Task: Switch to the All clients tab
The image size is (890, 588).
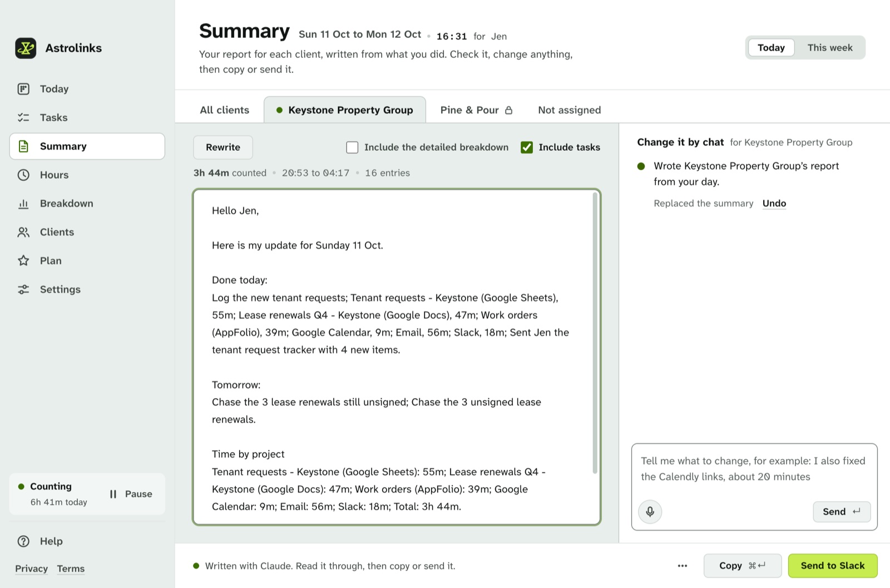Action: pyautogui.click(x=225, y=110)
